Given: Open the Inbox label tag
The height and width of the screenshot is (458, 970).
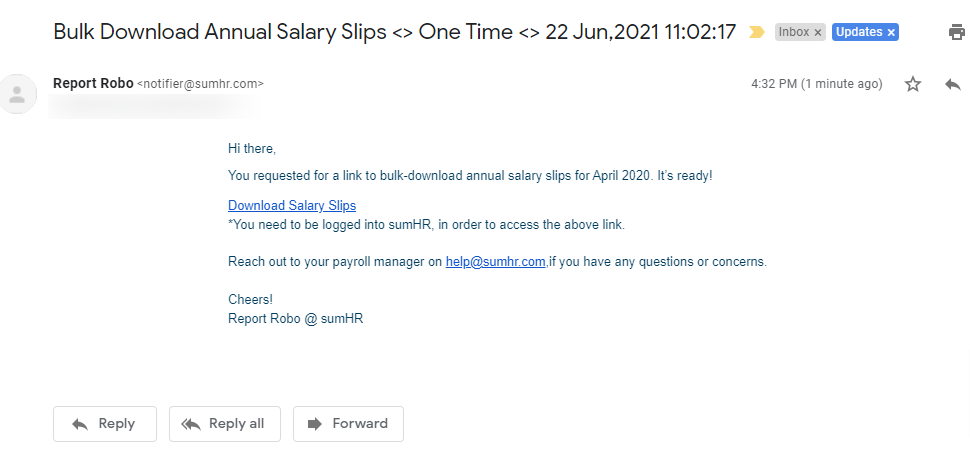Looking at the screenshot, I should [794, 32].
